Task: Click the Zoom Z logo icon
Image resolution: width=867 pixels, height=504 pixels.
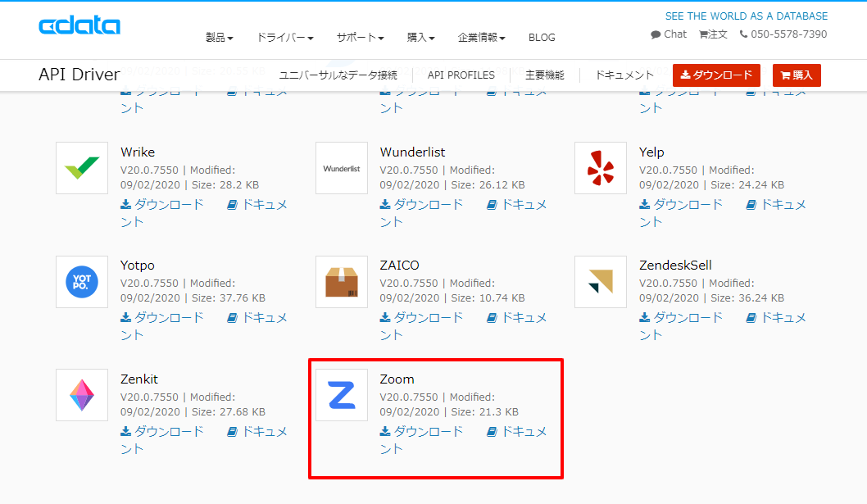Action: click(x=342, y=395)
